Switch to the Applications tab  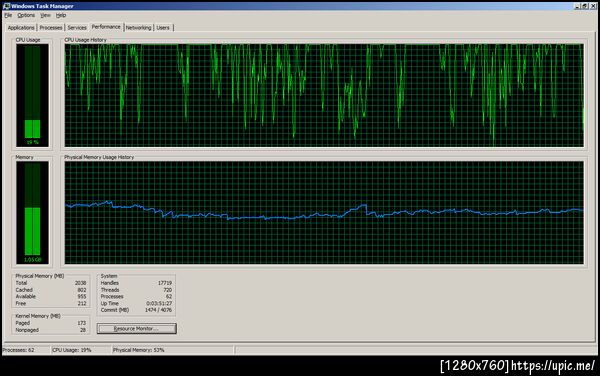(21, 28)
